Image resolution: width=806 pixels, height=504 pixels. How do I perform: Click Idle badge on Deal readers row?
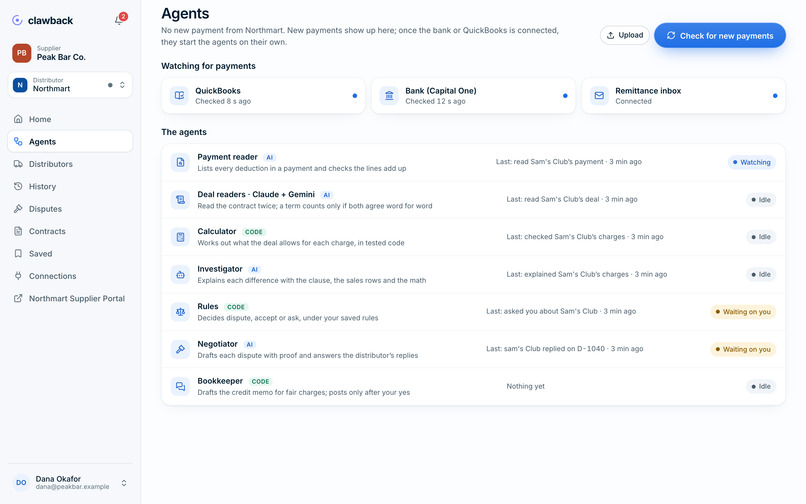coord(761,200)
